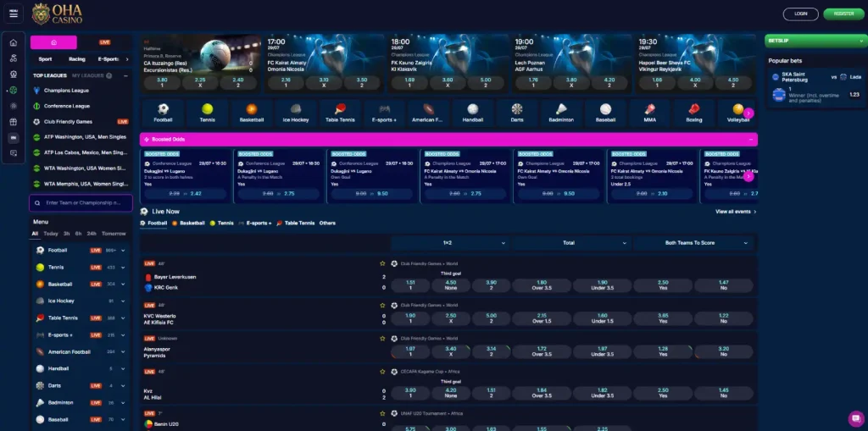Open the chat support bubble icon

coord(856,419)
